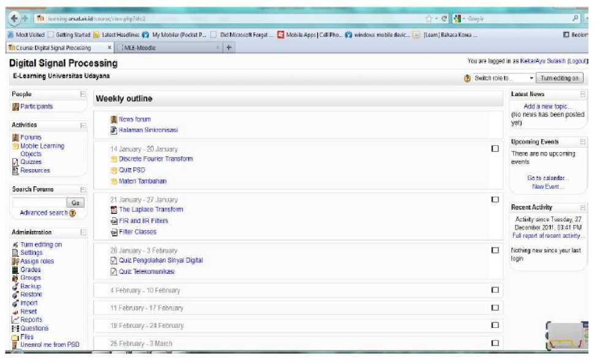The height and width of the screenshot is (364, 597).
Task: Toggle the 4 February - 10 February week box
Action: 495,290
